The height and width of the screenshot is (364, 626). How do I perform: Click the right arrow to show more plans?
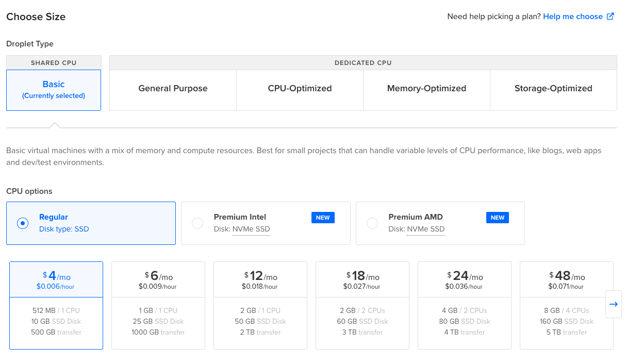pyautogui.click(x=613, y=304)
